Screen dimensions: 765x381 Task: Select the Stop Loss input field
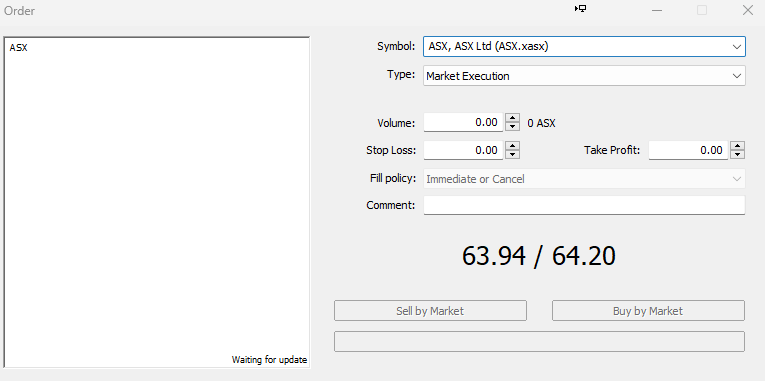click(x=463, y=150)
